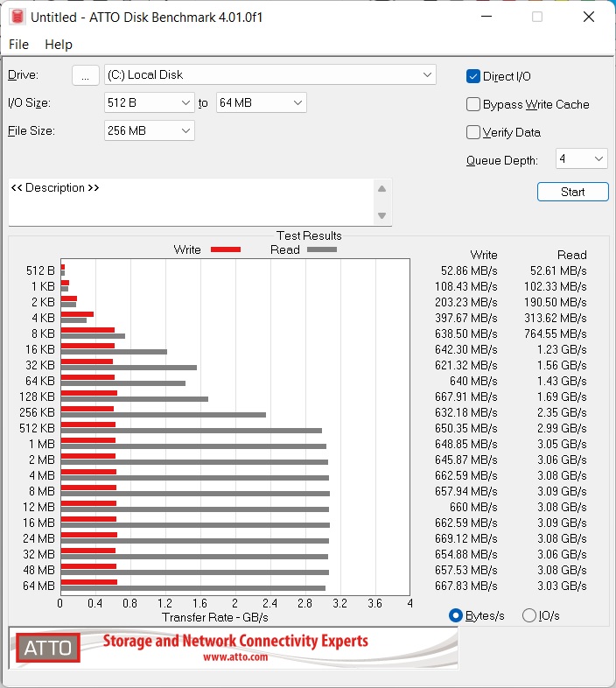This screenshot has width=616, height=688.
Task: Open the 64 MB maximum I/O size dropdown
Action: tap(261, 102)
